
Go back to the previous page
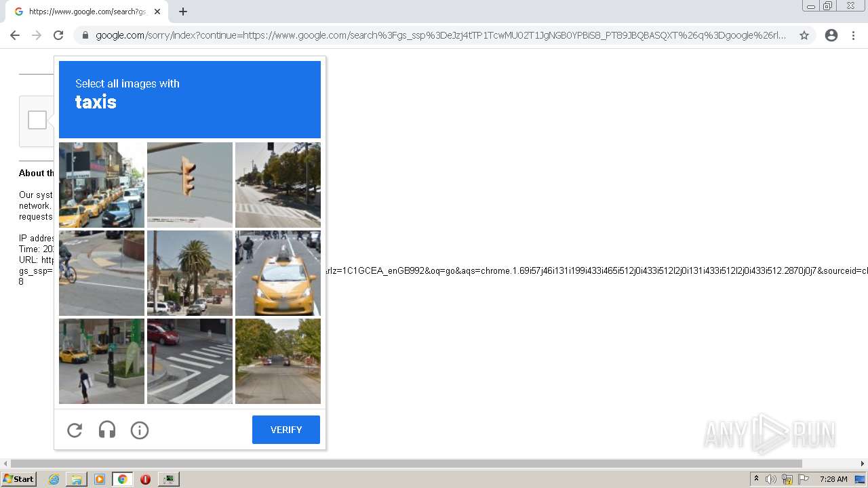(15, 35)
